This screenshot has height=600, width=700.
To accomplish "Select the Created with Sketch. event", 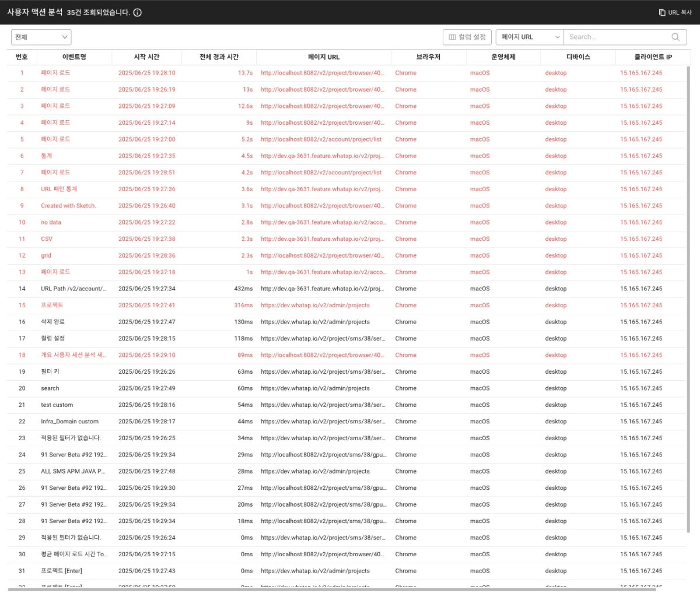I will [x=68, y=206].
